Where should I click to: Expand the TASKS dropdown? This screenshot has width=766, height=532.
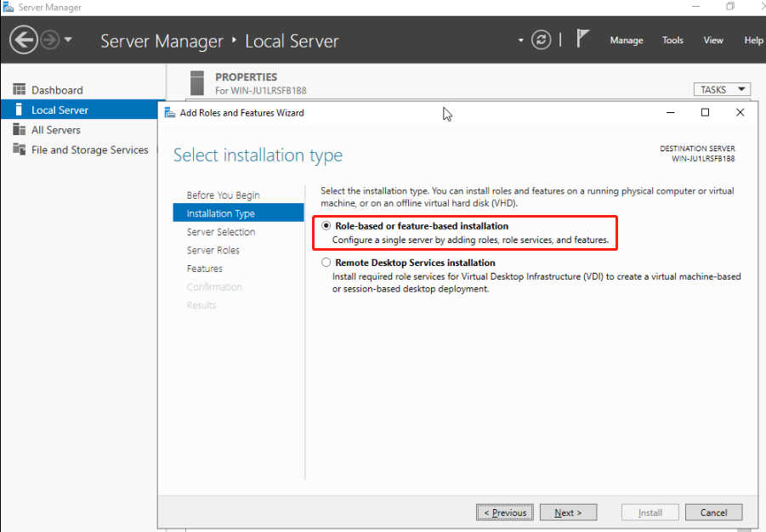click(722, 89)
